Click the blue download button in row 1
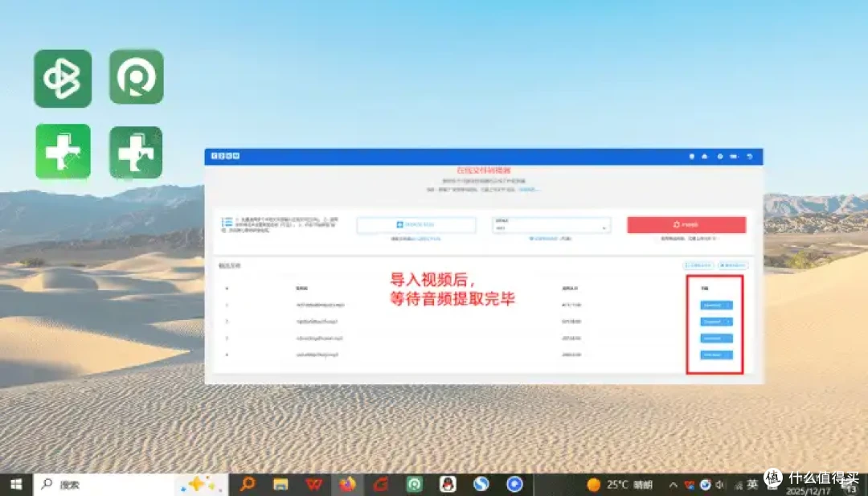This screenshot has height=496, width=868. (716, 305)
